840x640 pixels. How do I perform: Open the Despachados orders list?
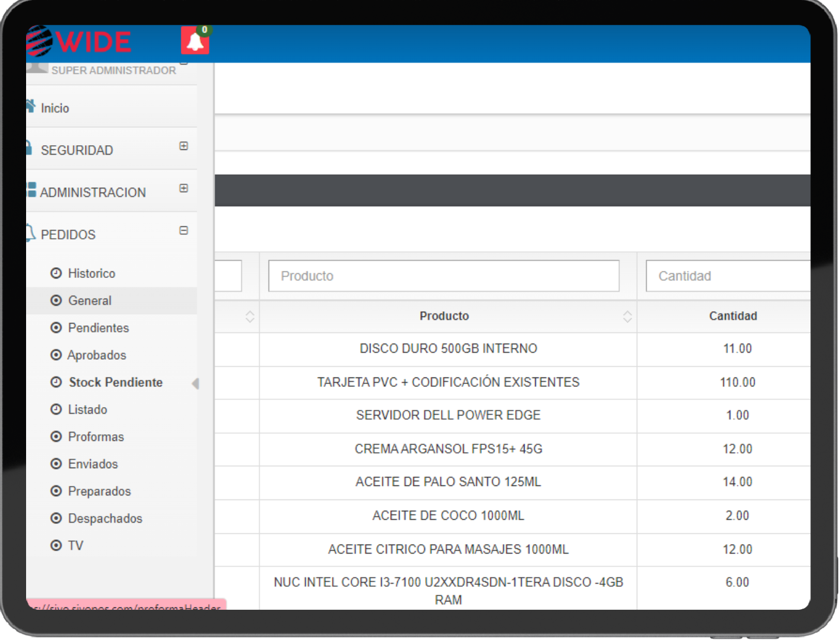105,519
